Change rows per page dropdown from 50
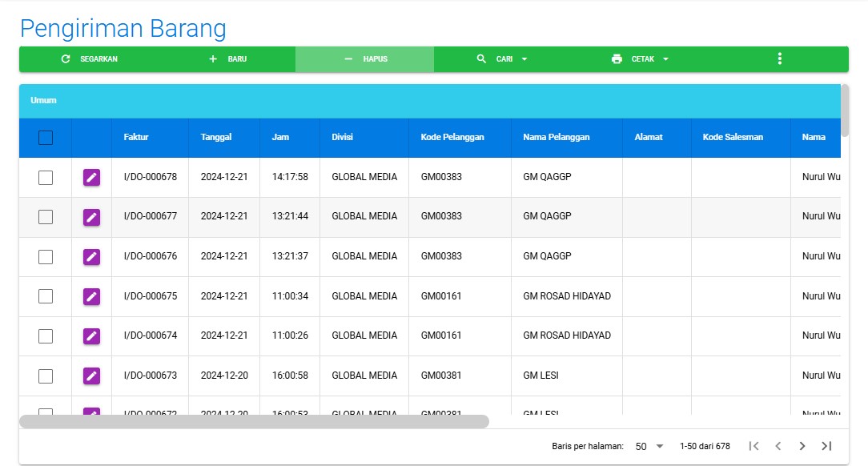 (x=649, y=446)
